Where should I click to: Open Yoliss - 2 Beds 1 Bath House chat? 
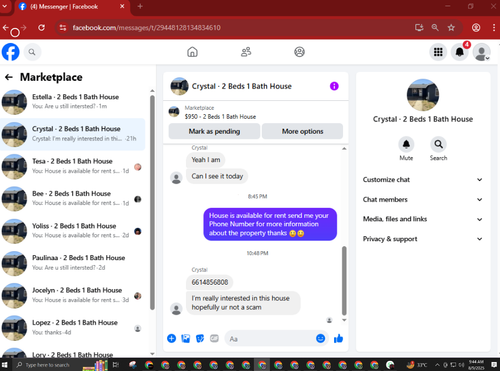pyautogui.click(x=73, y=231)
